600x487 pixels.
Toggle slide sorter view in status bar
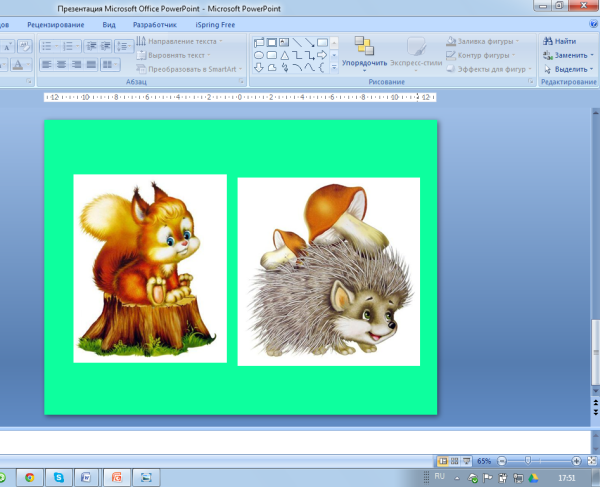(454, 461)
